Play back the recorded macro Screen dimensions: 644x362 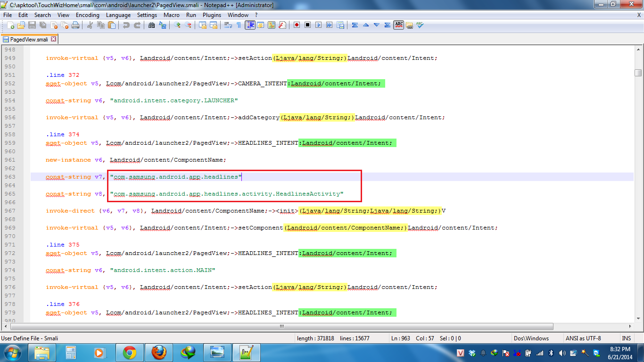(x=318, y=25)
